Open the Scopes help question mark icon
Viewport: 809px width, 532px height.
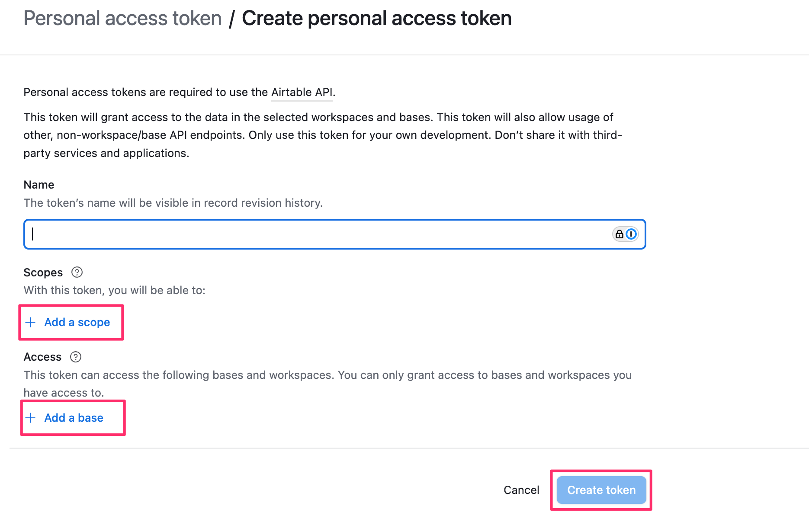(77, 272)
